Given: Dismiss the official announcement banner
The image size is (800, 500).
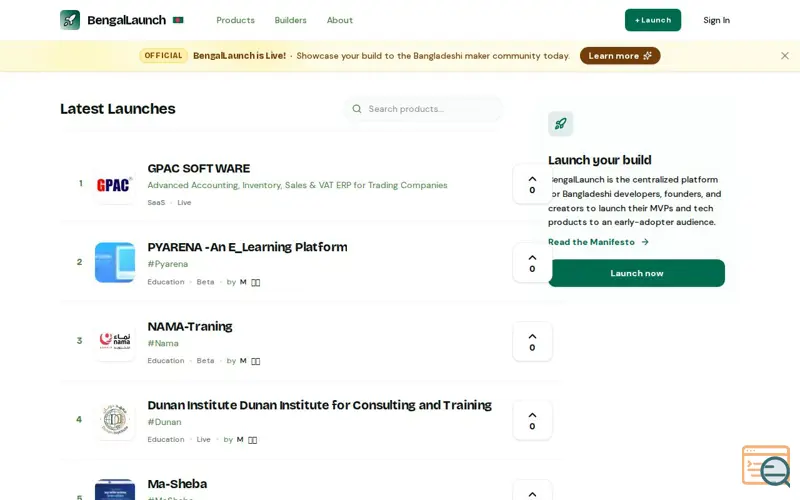Looking at the screenshot, I should [785, 56].
